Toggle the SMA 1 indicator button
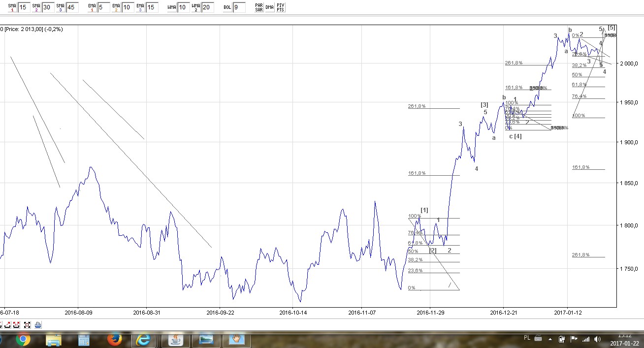Image resolution: width=644 pixels, height=348 pixels. point(12,7)
